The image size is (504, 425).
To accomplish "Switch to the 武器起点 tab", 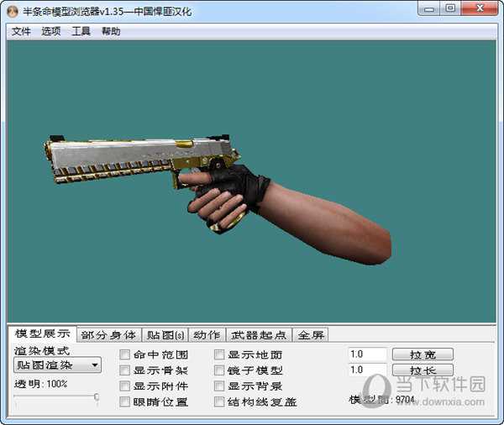I will pyautogui.click(x=259, y=335).
